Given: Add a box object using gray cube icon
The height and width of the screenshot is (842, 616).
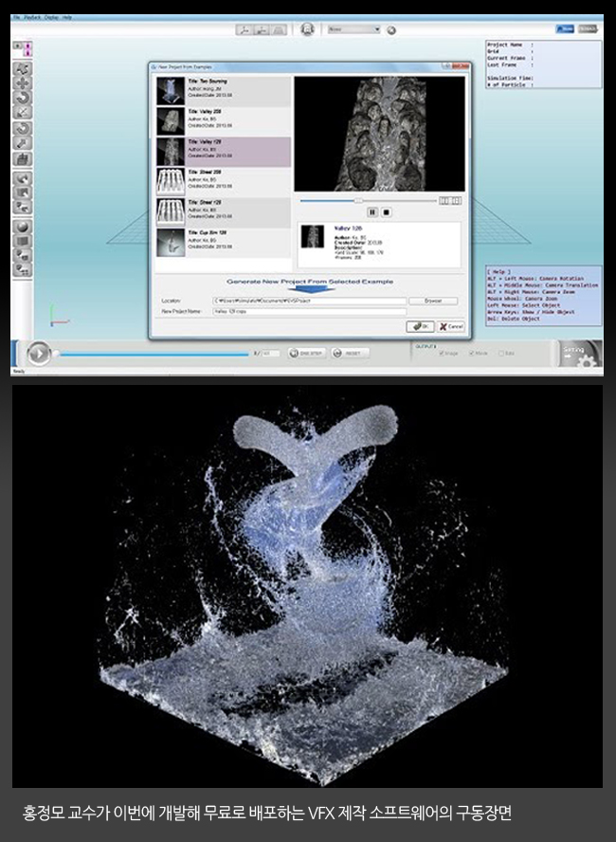Looking at the screenshot, I should (x=23, y=241).
